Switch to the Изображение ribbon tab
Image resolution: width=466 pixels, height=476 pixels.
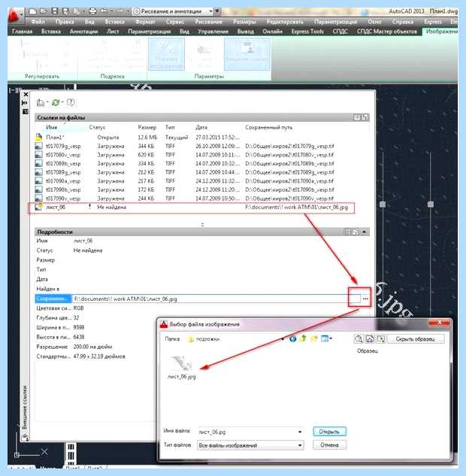point(441,32)
